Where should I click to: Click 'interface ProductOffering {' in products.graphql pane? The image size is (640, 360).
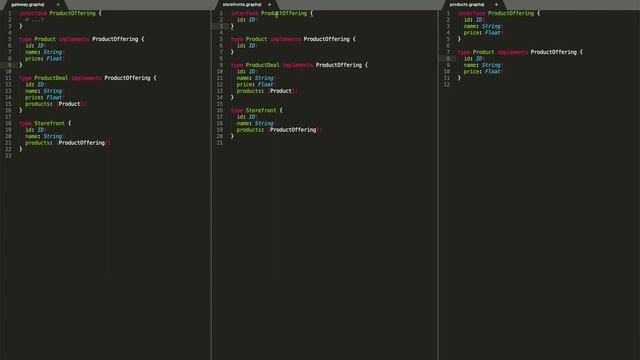499,13
